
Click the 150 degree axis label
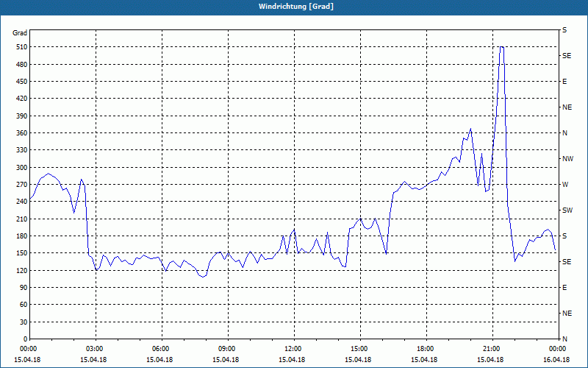pos(22,253)
